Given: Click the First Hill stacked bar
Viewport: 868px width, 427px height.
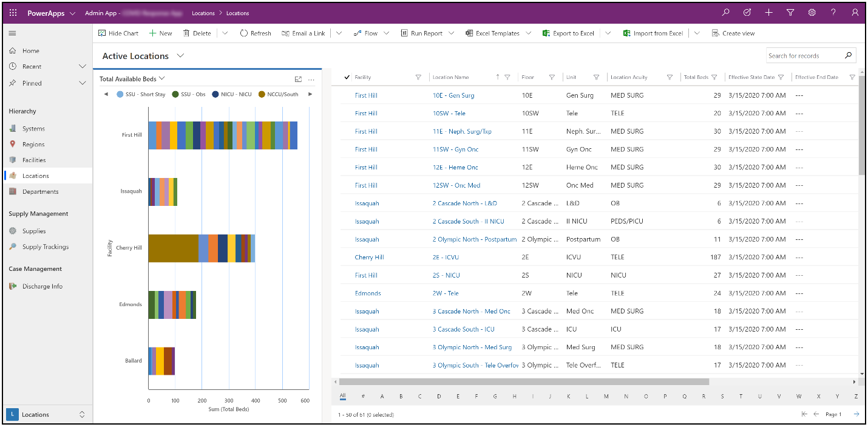Looking at the screenshot, I should 223,135.
